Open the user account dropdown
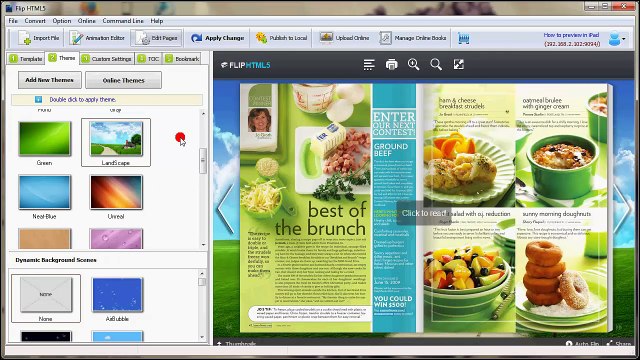The width and height of the screenshot is (640, 360). 617,39
